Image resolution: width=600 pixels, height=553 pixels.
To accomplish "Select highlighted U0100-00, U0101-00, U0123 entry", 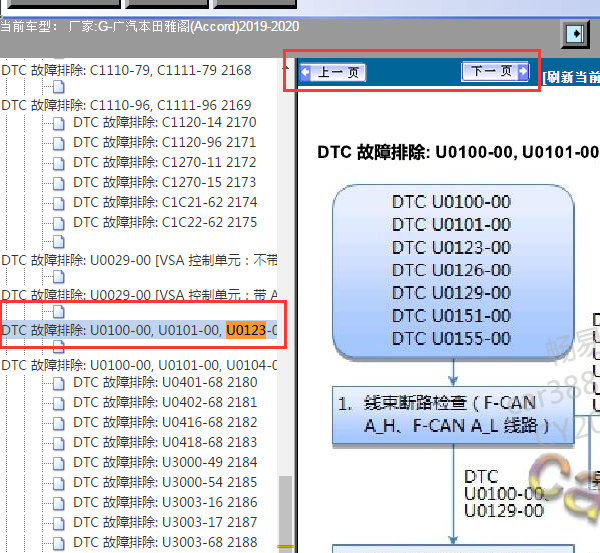I will (139, 330).
